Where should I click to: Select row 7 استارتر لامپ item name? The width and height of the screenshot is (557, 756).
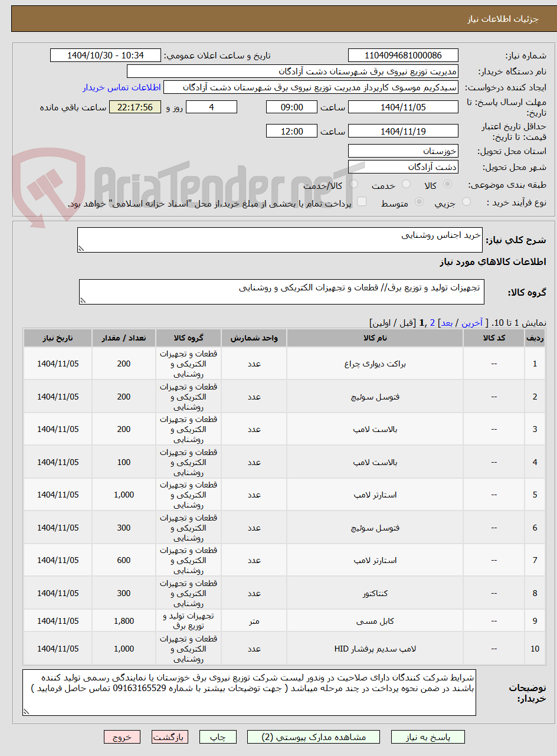tap(375, 560)
